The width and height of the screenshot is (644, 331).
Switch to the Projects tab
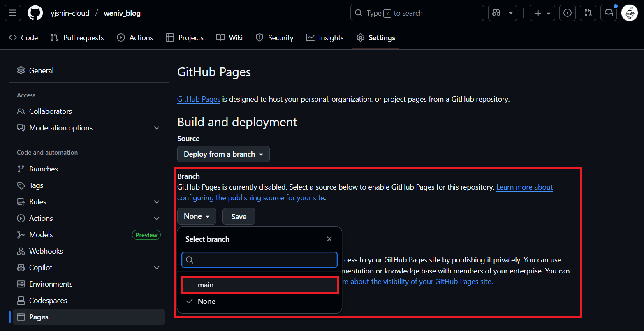(185, 37)
